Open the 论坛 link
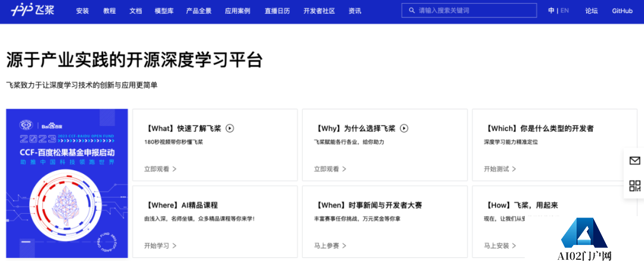Image resolution: width=644 pixels, height=261 pixels. 592,11
